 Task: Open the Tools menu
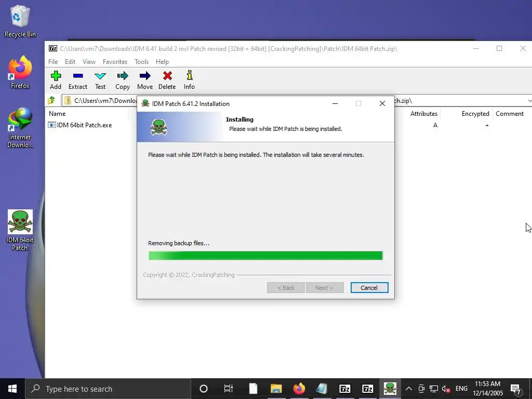[x=141, y=62]
